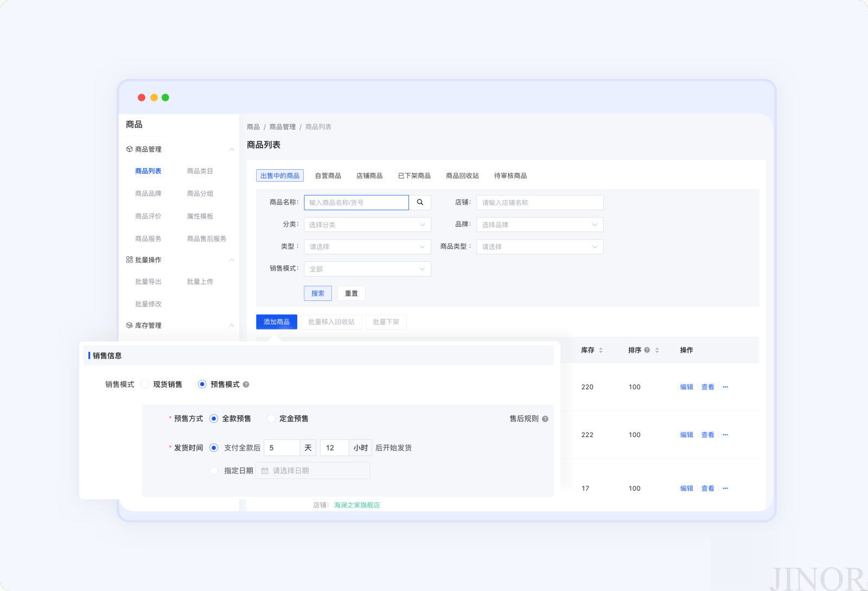The height and width of the screenshot is (591, 868).
Task: Open 商品售后服务 in sidebar
Action: (207, 239)
